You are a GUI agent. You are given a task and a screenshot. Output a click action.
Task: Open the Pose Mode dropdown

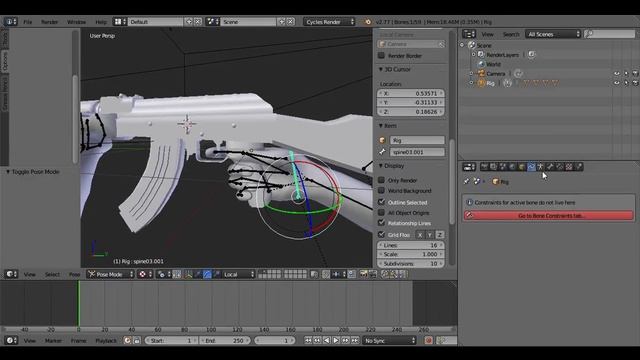111,274
